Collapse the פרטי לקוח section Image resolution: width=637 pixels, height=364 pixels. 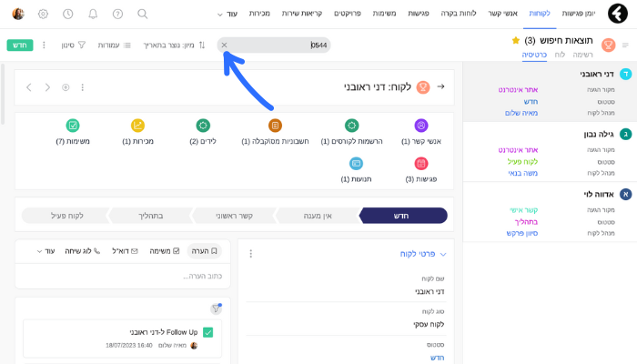click(x=443, y=254)
